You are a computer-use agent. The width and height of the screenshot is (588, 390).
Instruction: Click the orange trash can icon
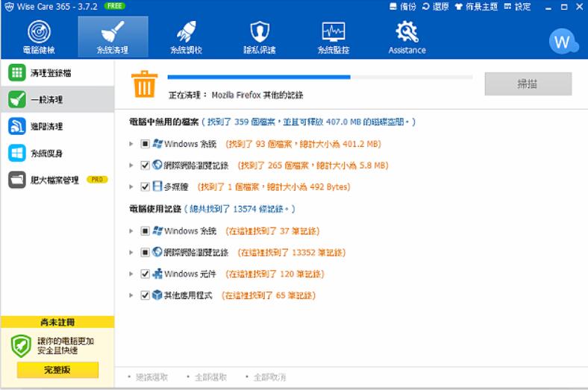click(x=144, y=84)
